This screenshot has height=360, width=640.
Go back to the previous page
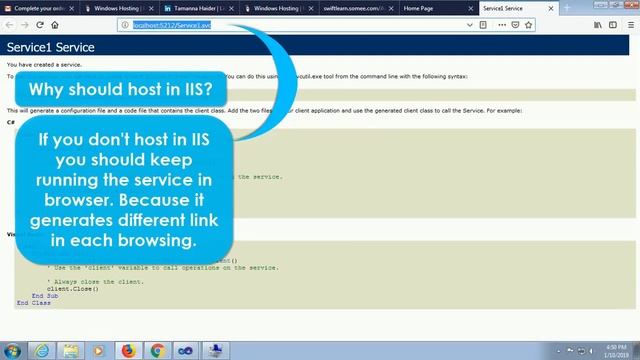[x=9, y=25]
